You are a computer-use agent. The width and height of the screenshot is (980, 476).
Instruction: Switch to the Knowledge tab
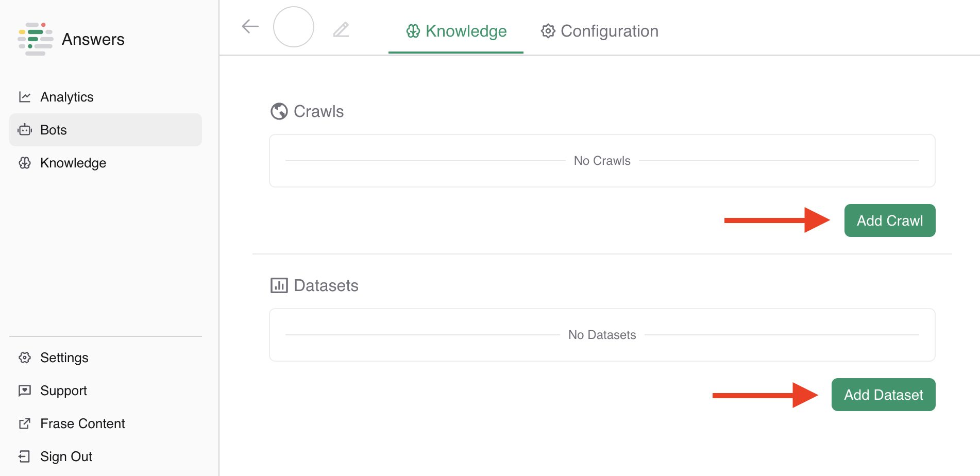[456, 31]
